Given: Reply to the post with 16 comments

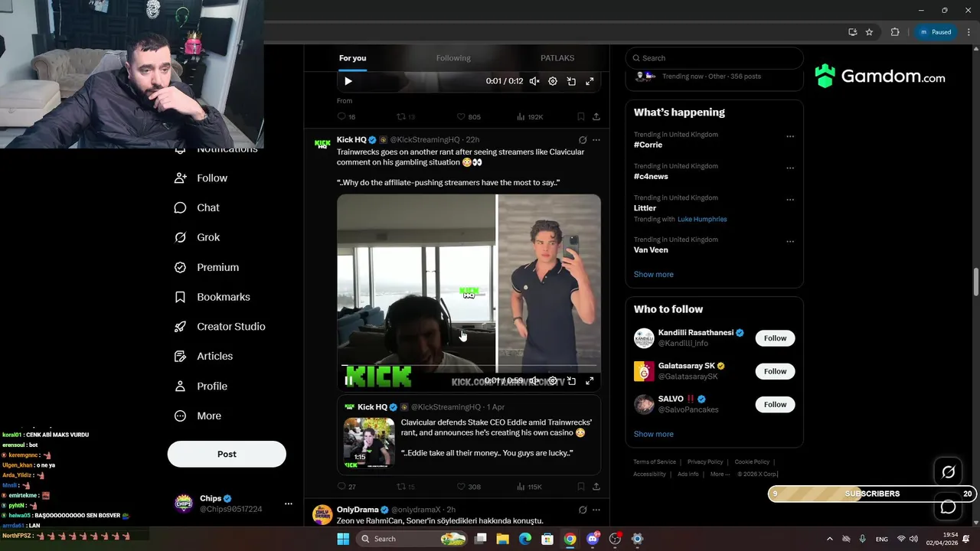Looking at the screenshot, I should tap(346, 117).
